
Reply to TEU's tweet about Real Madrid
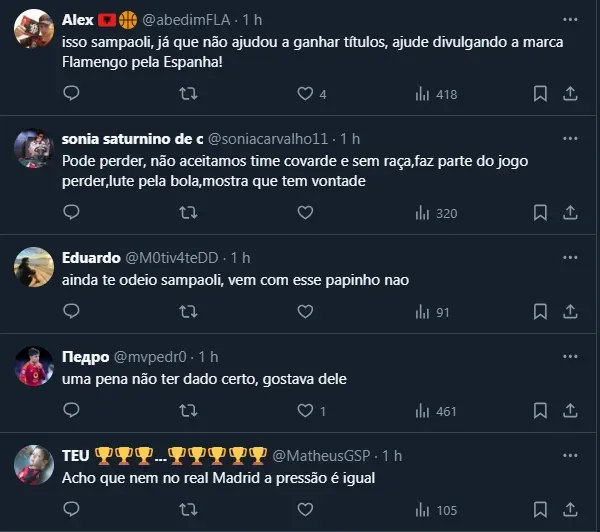point(71,510)
